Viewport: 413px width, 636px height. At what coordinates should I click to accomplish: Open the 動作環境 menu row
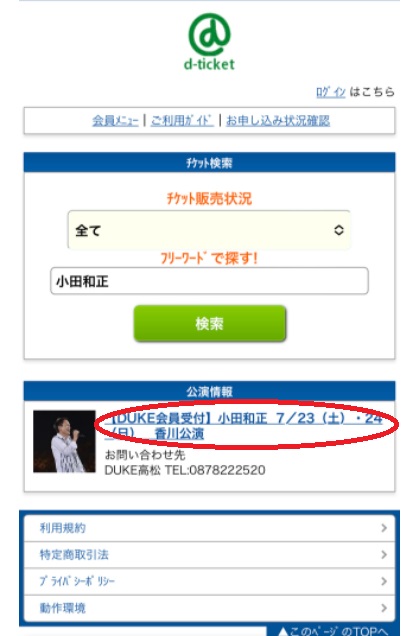point(209,608)
